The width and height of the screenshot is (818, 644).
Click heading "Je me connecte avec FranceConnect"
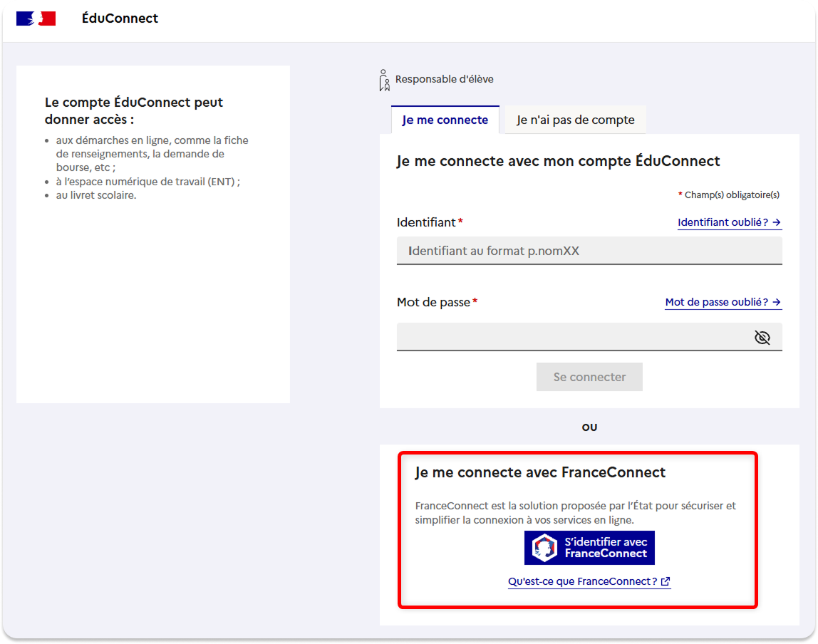pos(540,472)
